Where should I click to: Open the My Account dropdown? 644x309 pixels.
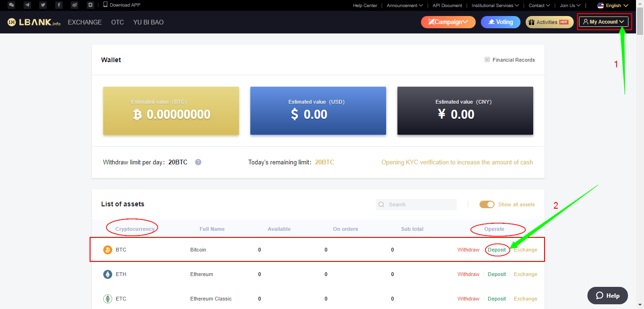coord(604,22)
